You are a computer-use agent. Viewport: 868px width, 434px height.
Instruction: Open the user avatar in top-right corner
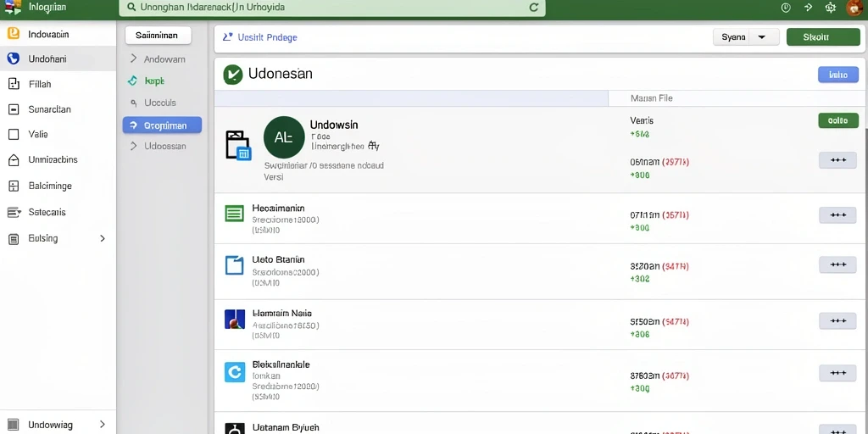[854, 8]
